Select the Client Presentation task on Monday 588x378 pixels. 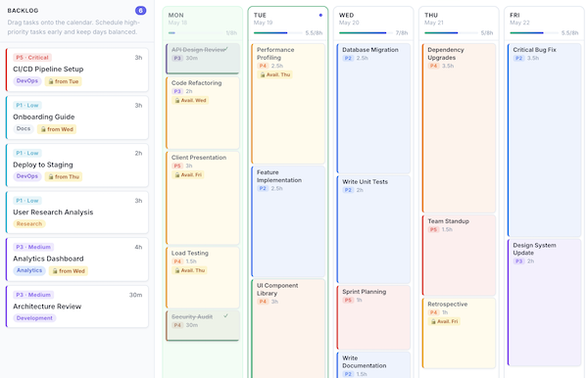click(x=203, y=198)
